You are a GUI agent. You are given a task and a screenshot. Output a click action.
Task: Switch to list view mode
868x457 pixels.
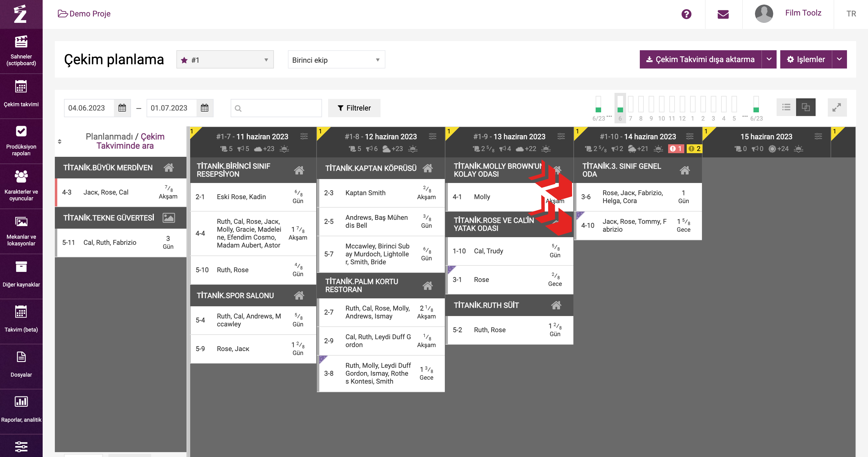coord(786,107)
